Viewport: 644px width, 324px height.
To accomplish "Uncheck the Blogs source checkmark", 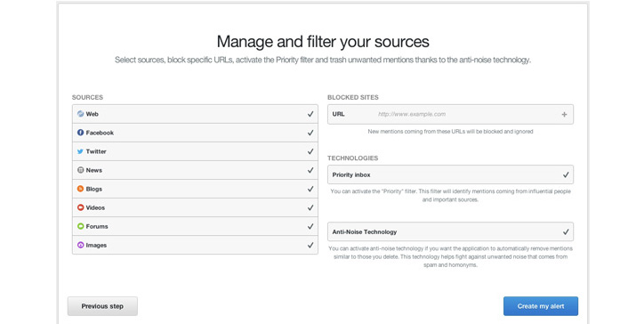I will [x=310, y=189].
